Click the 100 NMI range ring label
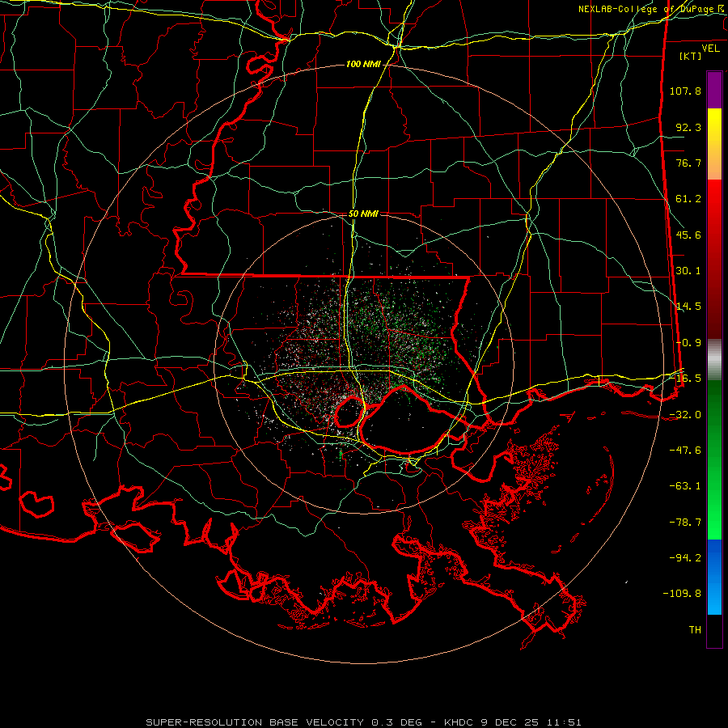The image size is (728, 728). (x=363, y=64)
